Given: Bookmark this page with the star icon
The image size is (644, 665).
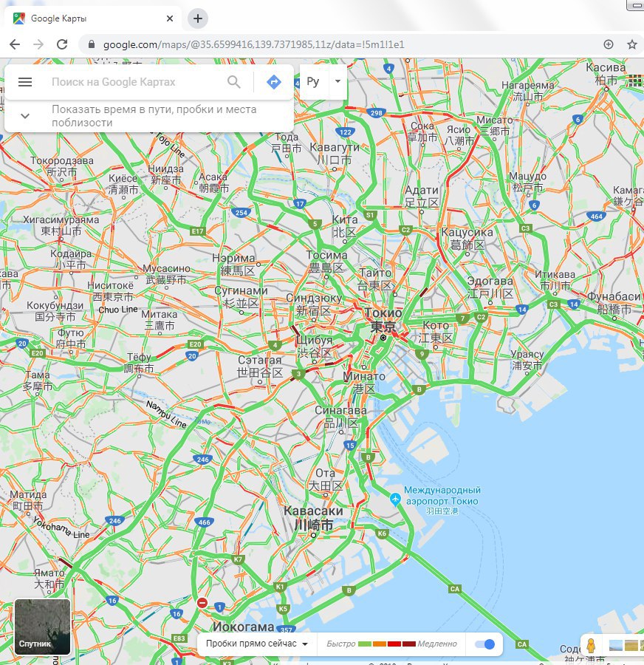Looking at the screenshot, I should [632, 44].
